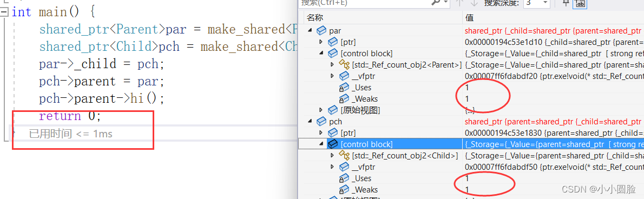The height and width of the screenshot is (199, 644).
Task: Expand [ptr] under par
Action: tap(321, 42)
